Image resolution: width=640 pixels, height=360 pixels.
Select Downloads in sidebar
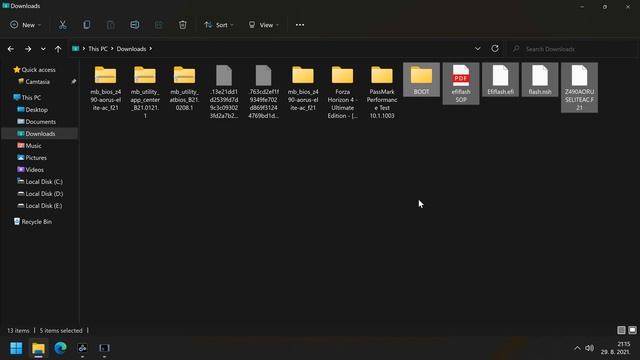(40, 133)
